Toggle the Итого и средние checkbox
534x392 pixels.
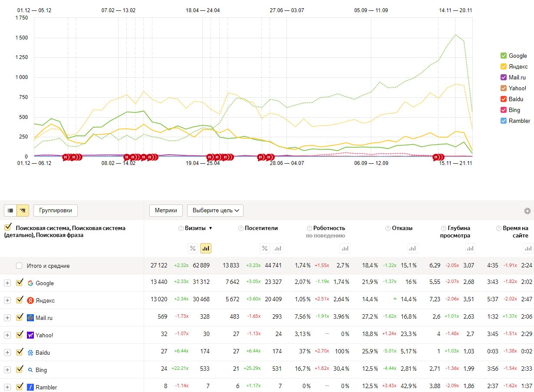[x=19, y=266]
